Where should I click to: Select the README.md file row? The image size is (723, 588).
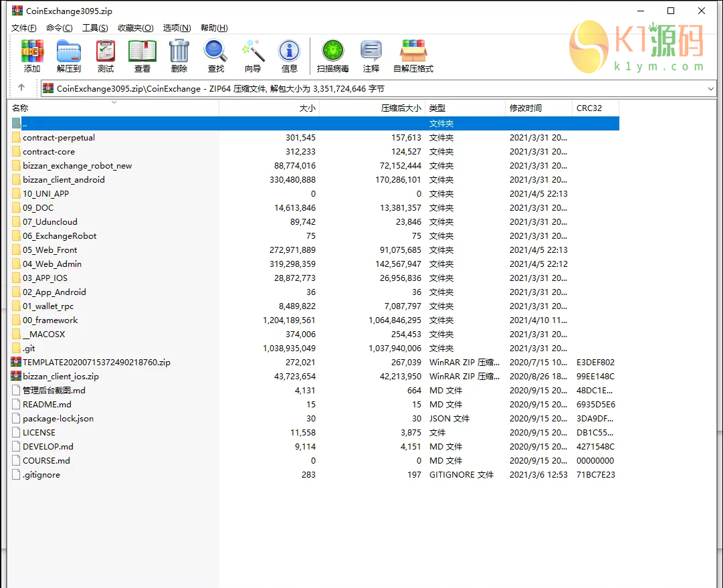(47, 405)
